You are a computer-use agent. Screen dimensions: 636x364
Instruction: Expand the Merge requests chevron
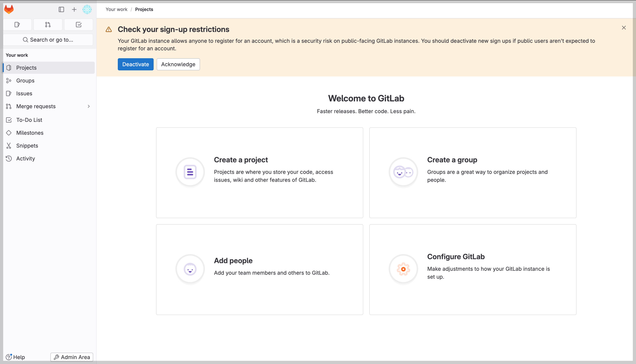89,107
